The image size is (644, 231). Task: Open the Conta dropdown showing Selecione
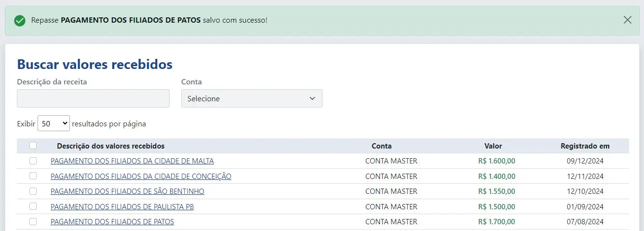[252, 98]
